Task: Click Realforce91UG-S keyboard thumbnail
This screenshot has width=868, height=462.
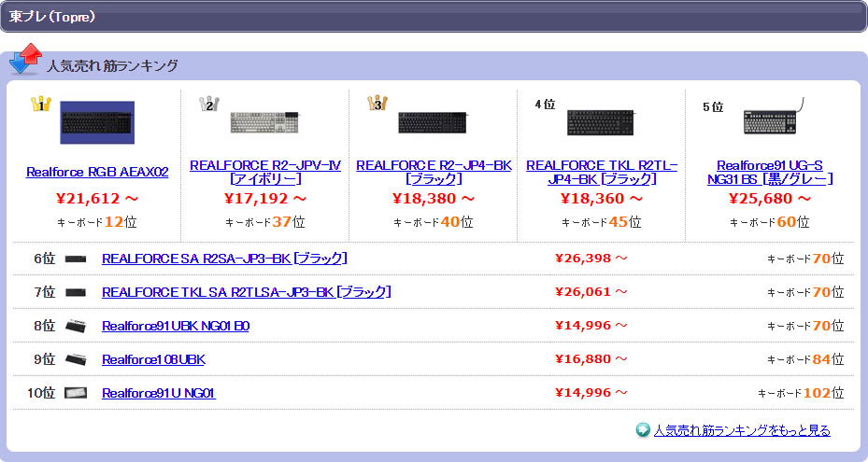Action: coord(773,118)
